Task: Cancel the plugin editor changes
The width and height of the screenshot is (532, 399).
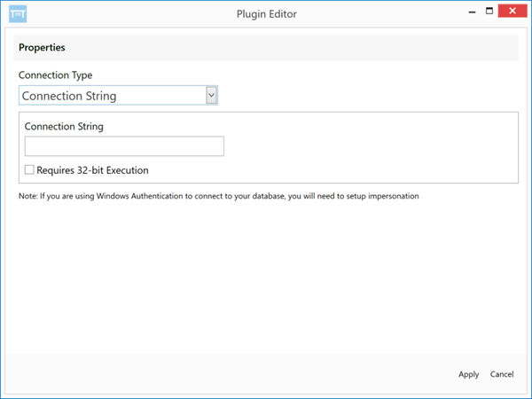Action: coord(502,374)
